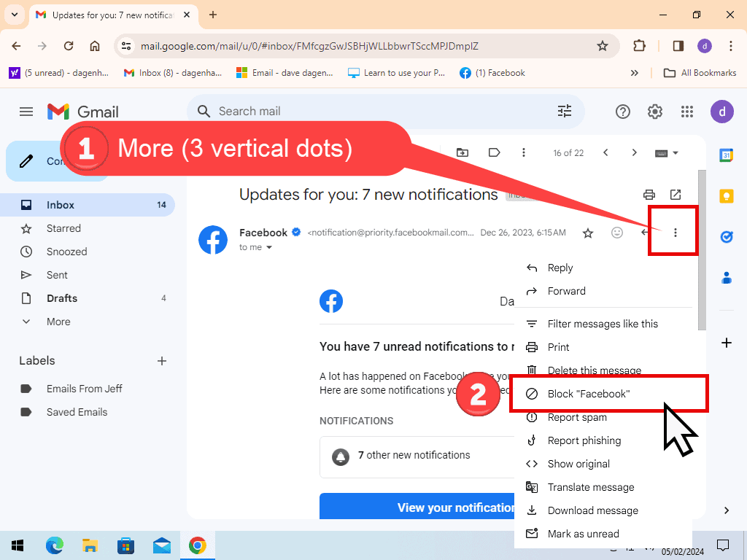Open email in new window icon
Viewport: 747px width, 560px height.
(676, 195)
